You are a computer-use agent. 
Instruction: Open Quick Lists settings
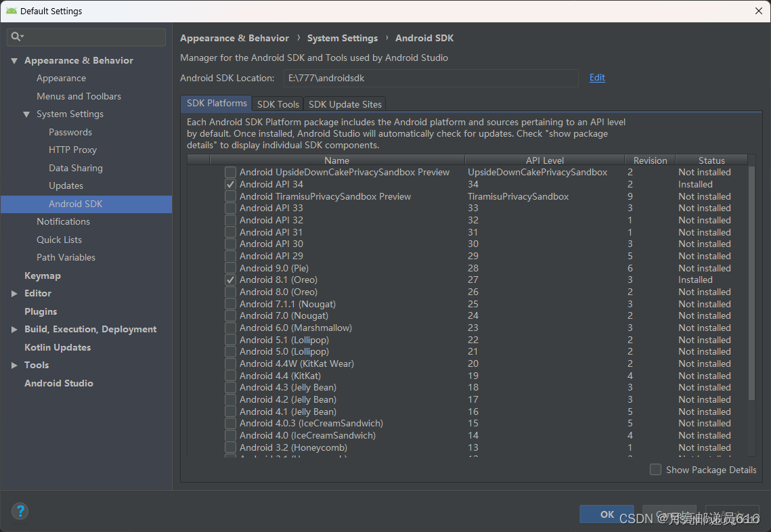[x=59, y=240]
